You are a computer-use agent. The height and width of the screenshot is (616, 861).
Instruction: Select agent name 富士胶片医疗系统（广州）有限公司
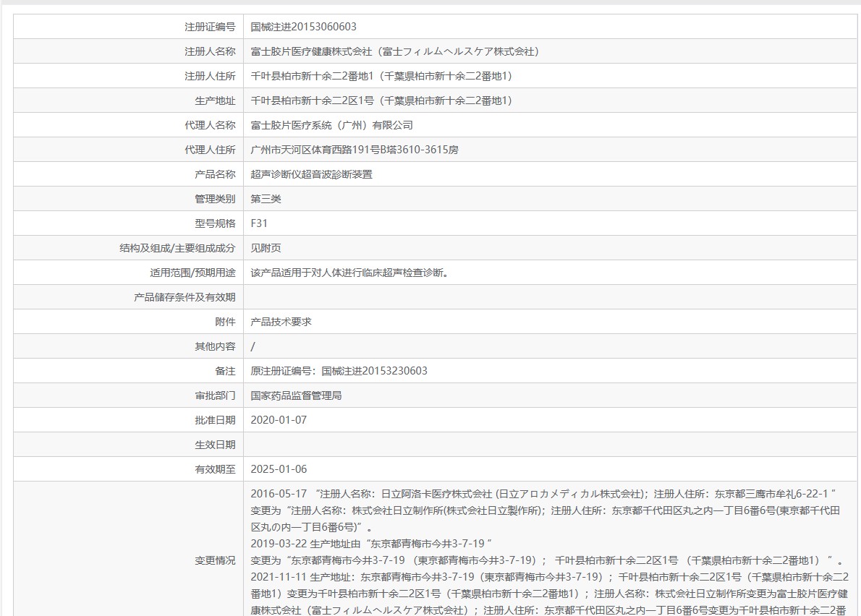coord(331,126)
